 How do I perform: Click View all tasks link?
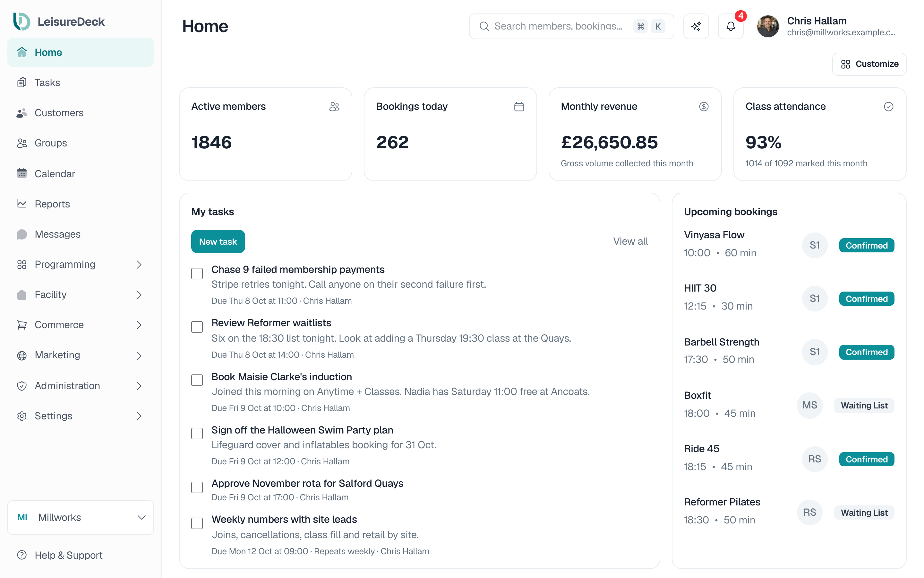click(x=630, y=241)
